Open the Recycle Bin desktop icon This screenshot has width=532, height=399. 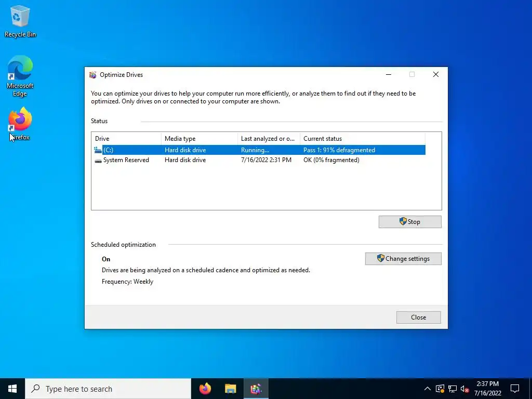[20, 21]
